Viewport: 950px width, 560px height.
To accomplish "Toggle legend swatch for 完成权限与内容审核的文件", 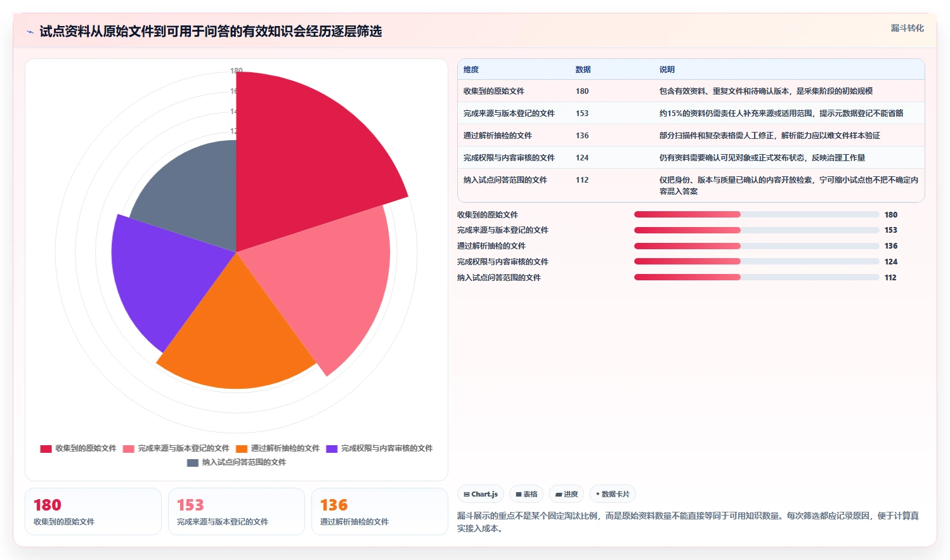I will tap(332, 448).
